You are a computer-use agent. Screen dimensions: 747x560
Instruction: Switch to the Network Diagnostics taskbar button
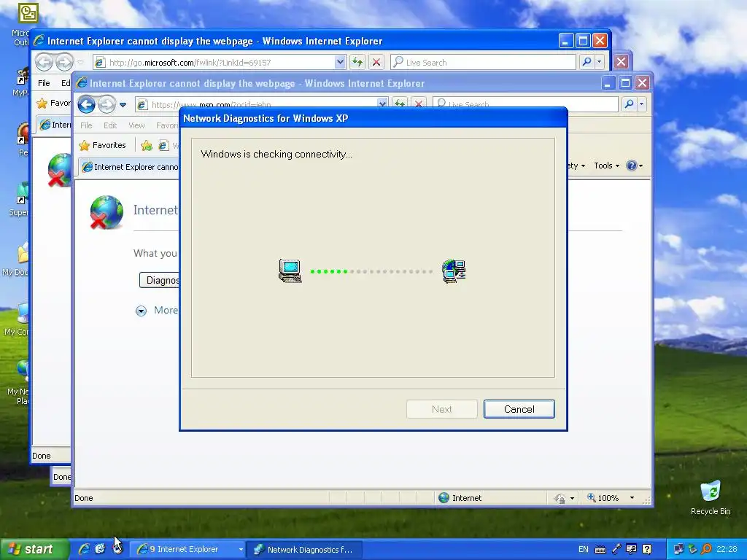(305, 549)
